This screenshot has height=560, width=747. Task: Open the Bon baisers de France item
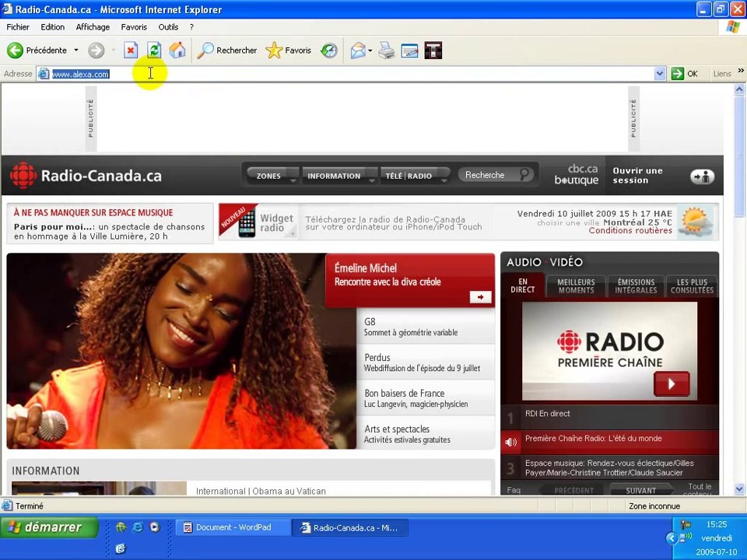click(426, 398)
